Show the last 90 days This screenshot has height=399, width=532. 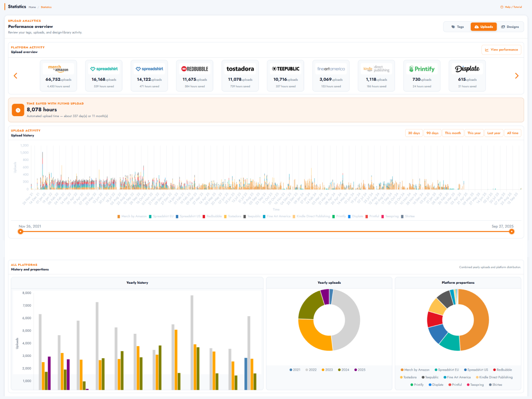(x=432, y=133)
